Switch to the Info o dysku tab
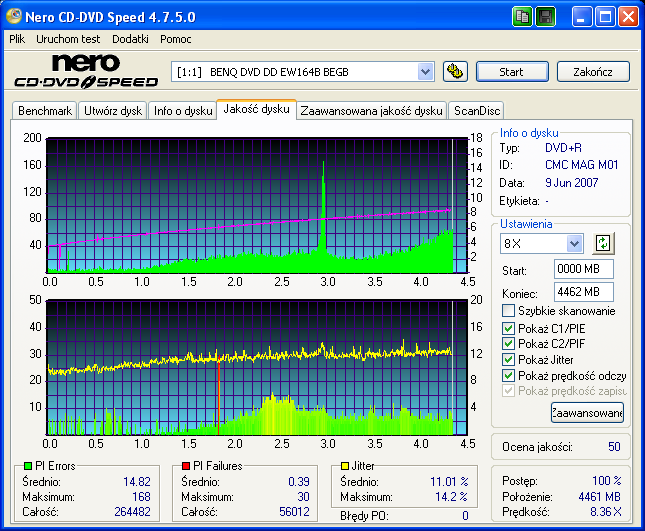645x531 pixels. tap(183, 111)
